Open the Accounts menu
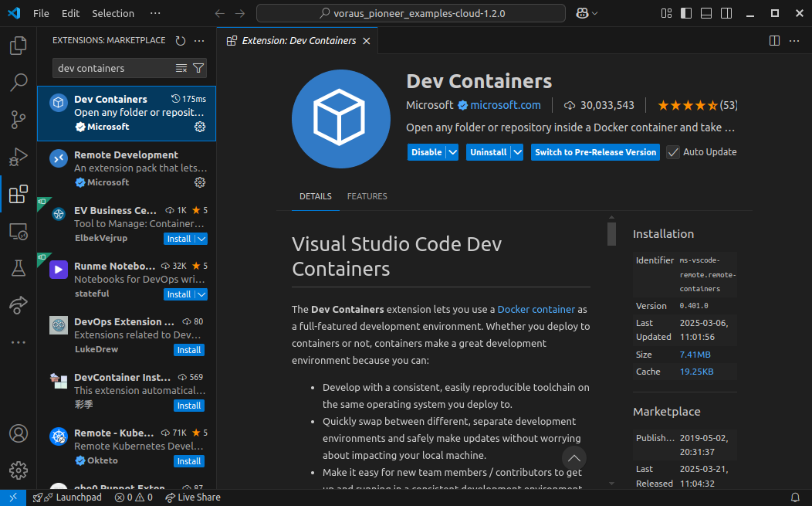Screen dimensions: 812x506 click(x=18, y=433)
